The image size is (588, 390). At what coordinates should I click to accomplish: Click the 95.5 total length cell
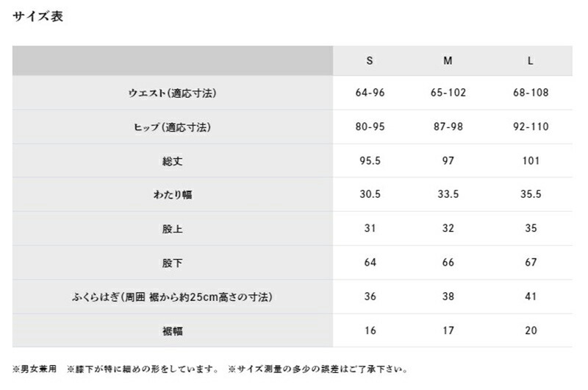(x=370, y=161)
